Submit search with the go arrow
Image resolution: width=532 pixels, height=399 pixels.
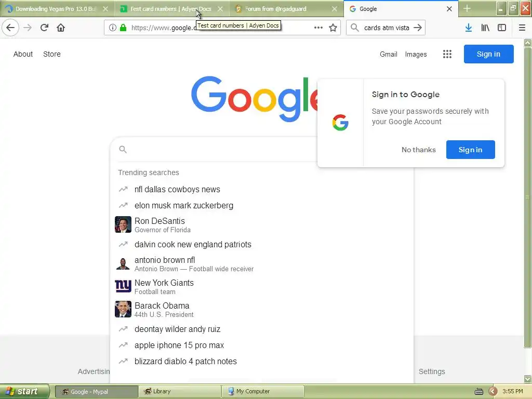pos(418,28)
